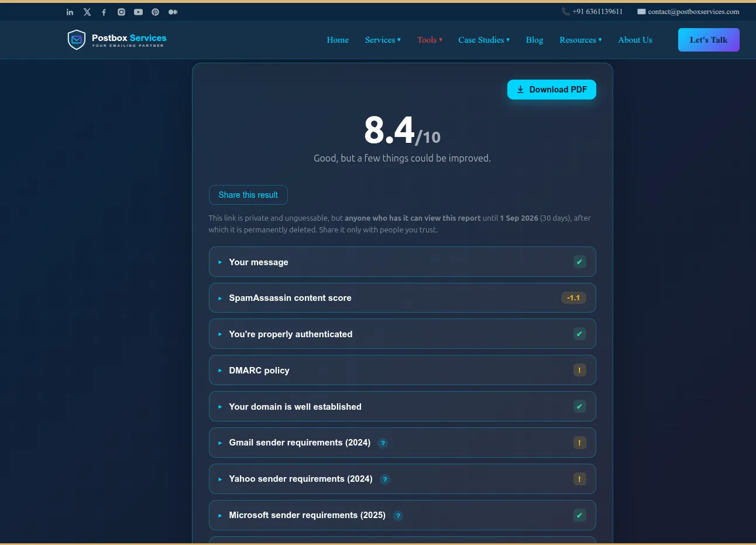The image size is (756, 545).
Task: Click the Postbox Services shield logo
Action: point(77,40)
